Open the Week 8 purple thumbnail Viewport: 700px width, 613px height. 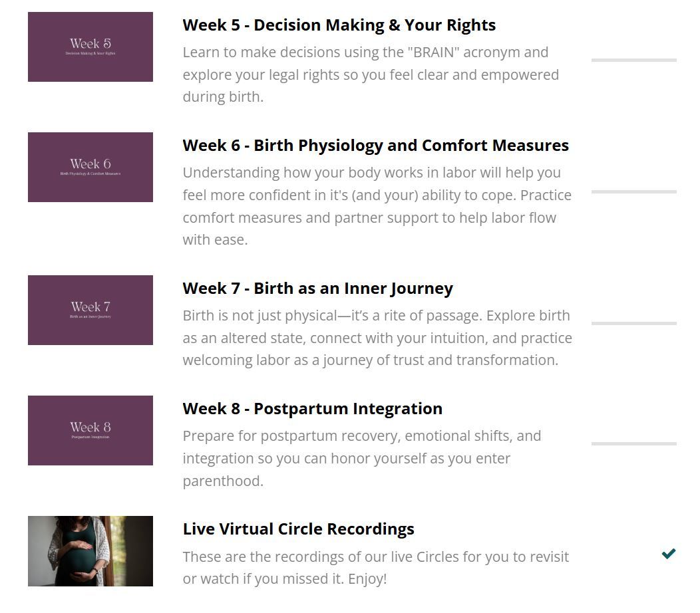(x=90, y=431)
